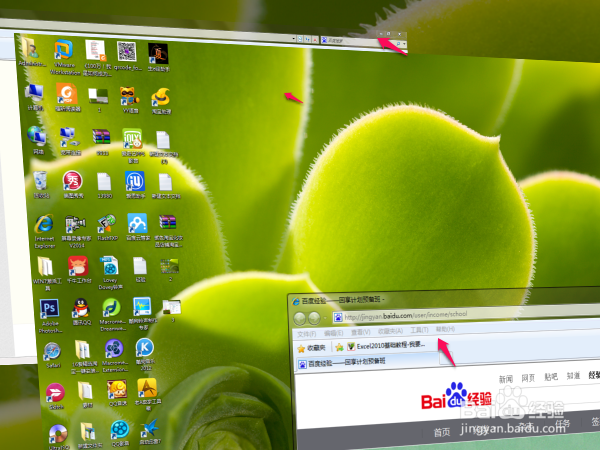Open the address dropdown in rear window
Viewport: 600px width, 450px height.
pyautogui.click(x=293, y=38)
